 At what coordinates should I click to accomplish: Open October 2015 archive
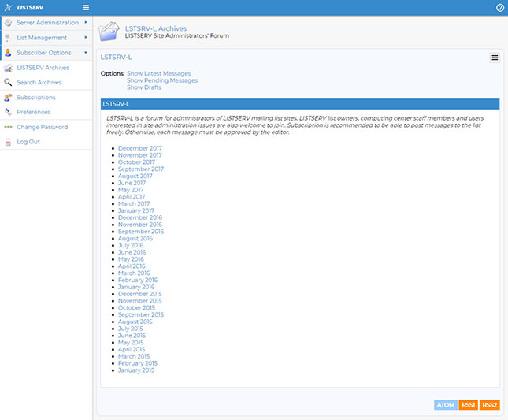click(136, 307)
